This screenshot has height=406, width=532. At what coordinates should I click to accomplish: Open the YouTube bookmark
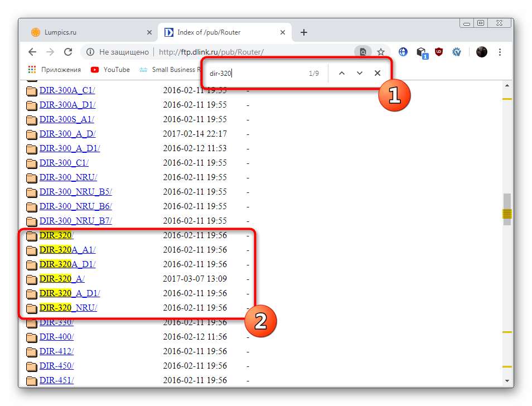pyautogui.click(x=110, y=70)
